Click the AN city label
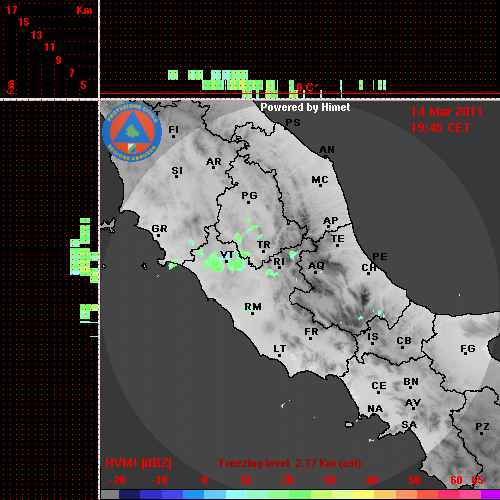Image resolution: width=500 pixels, height=500 pixels. pyautogui.click(x=327, y=150)
